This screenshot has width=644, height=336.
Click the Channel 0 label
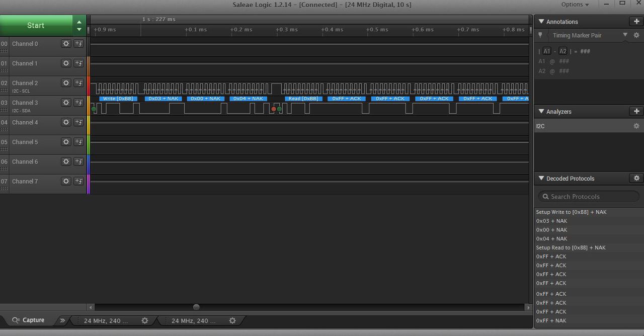25,44
